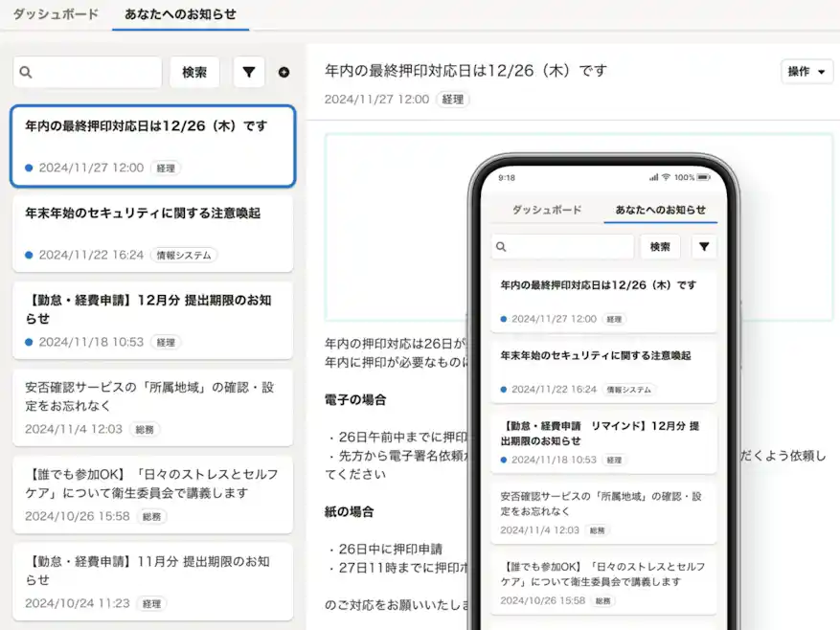Click the Wi-Fi icon on the phone status bar

[668, 177]
